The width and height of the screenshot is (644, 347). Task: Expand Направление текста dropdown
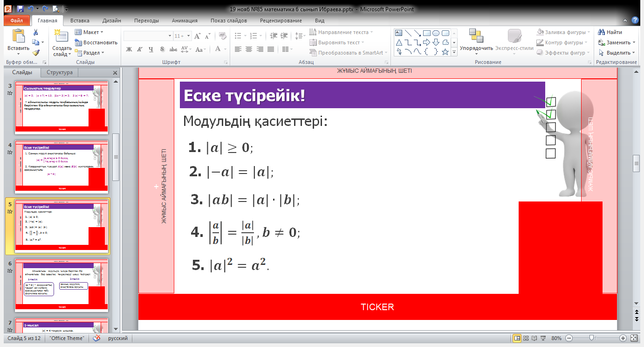click(x=342, y=32)
